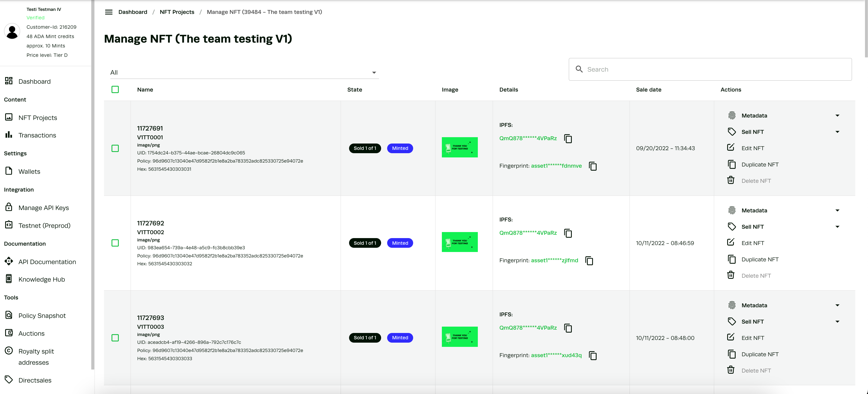Click the hamburger menu icon beside Dashboard
The image size is (868, 394).
click(108, 12)
